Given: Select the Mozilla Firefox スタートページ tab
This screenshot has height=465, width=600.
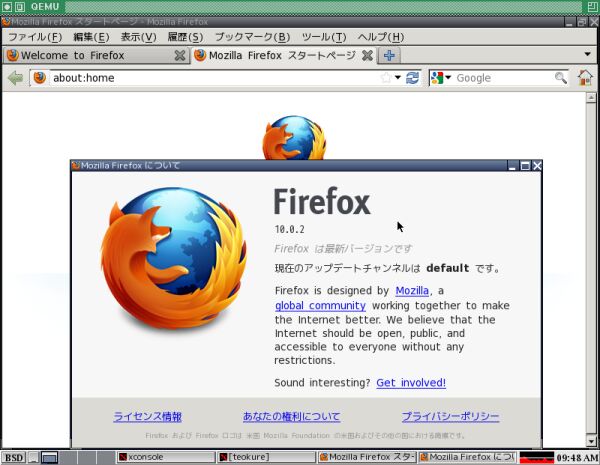Looking at the screenshot, I should click(x=283, y=55).
